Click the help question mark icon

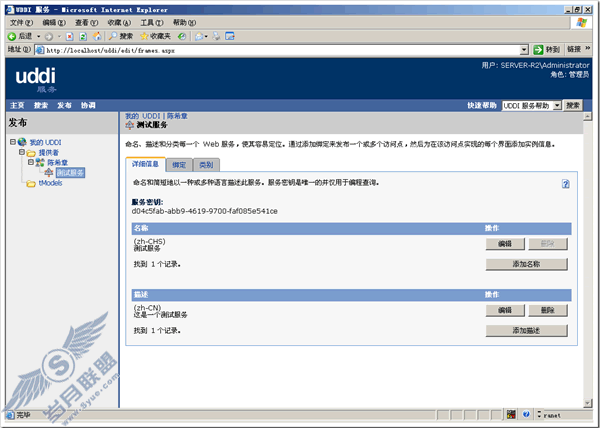(566, 184)
